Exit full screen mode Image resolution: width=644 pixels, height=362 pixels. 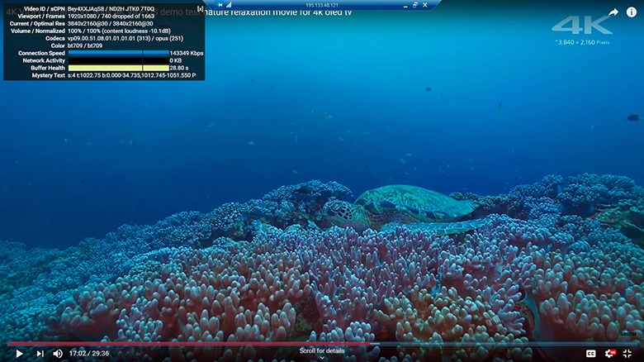[x=627, y=354]
